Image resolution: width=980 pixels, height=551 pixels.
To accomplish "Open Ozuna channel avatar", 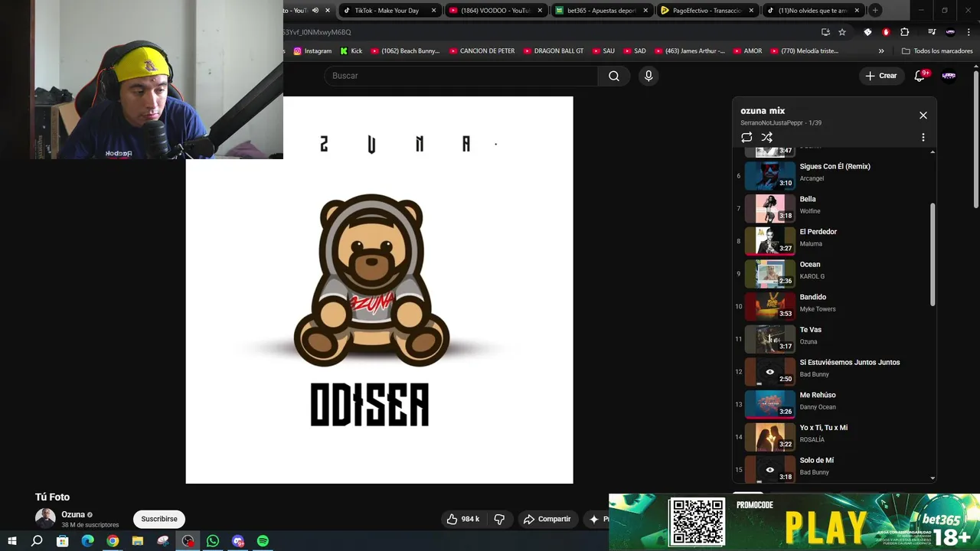I will coord(45,518).
